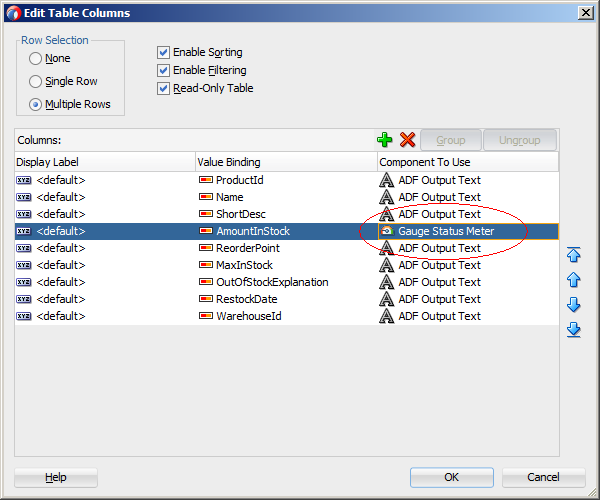Image resolution: width=600 pixels, height=500 pixels.
Task: Uncheck Enable Sorting checkbox
Action: point(163,52)
